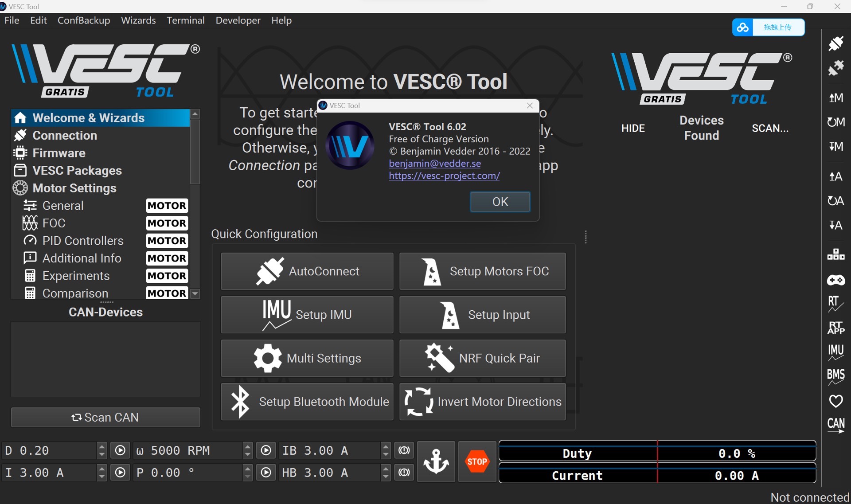This screenshot has width=851, height=504.
Task: Select Experiments item in sidebar
Action: pyautogui.click(x=101, y=276)
